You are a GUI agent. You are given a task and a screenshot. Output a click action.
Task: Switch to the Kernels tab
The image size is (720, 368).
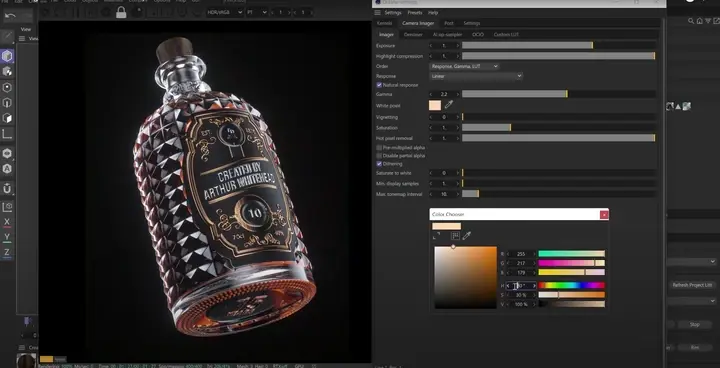tap(384, 23)
